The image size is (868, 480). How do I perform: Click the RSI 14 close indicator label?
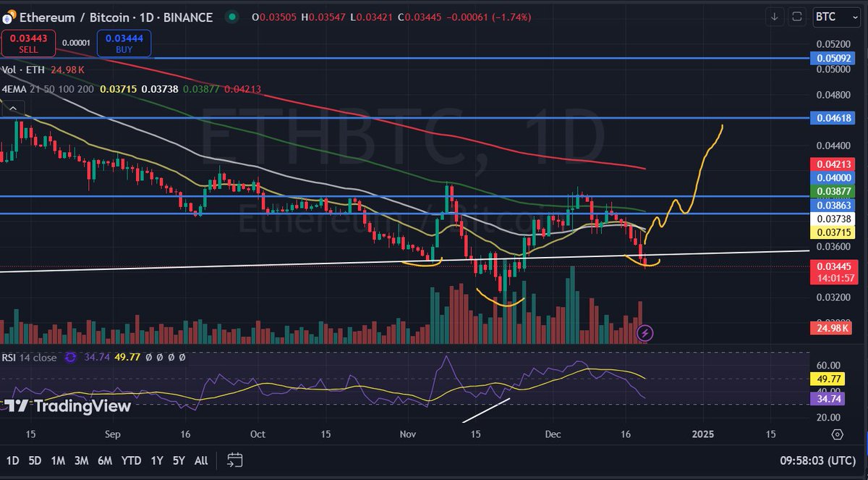tap(30, 357)
